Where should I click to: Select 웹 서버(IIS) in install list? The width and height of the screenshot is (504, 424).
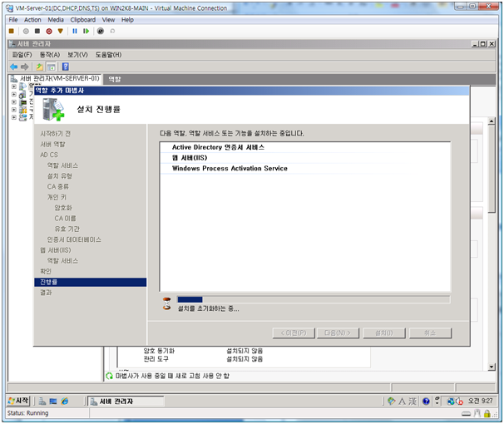coord(305,158)
